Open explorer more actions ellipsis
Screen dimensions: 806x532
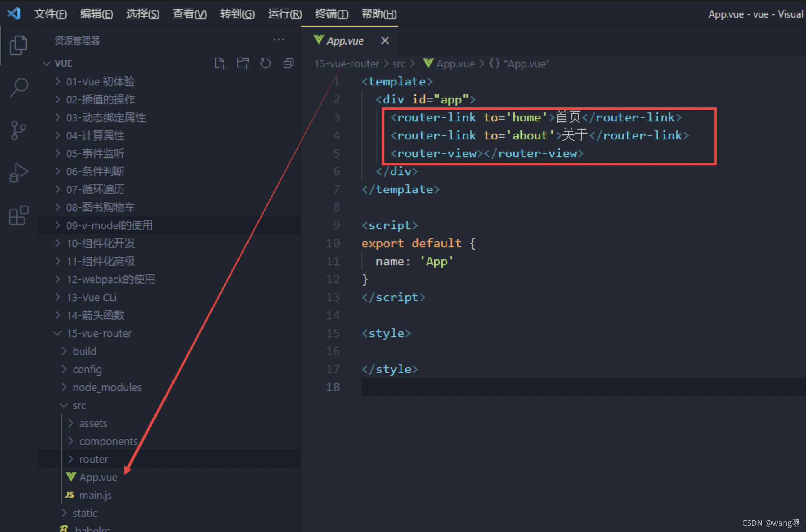coord(279,40)
